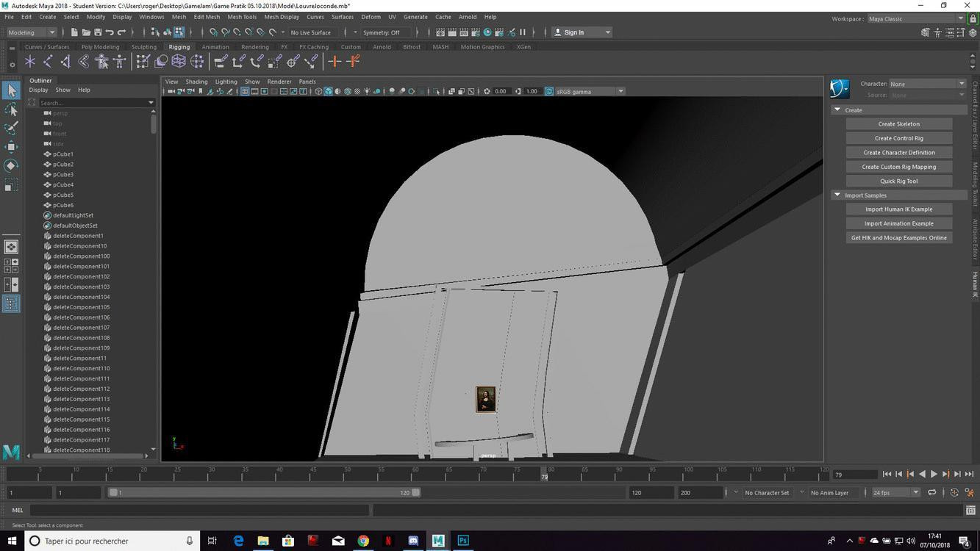Screen dimensions: 980x551
Task: Select the arrow Select tool in toolbox
Action: tap(11, 90)
